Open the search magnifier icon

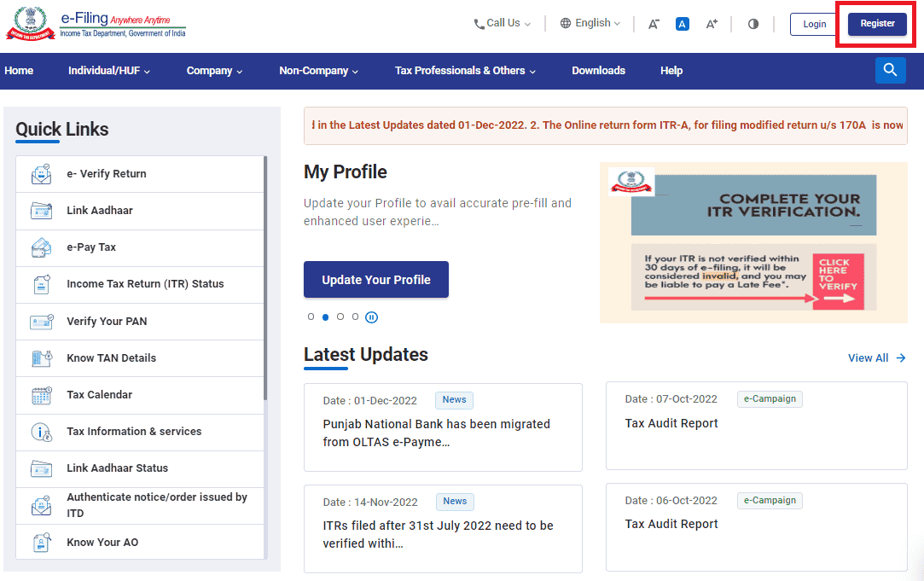(891, 70)
